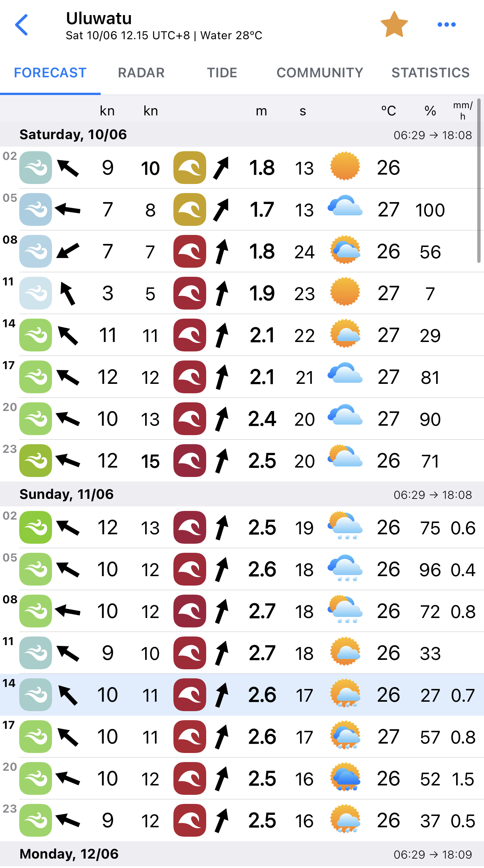Select the highlighted Sunday 14 forecast row
This screenshot has height=868, width=484.
point(242,695)
